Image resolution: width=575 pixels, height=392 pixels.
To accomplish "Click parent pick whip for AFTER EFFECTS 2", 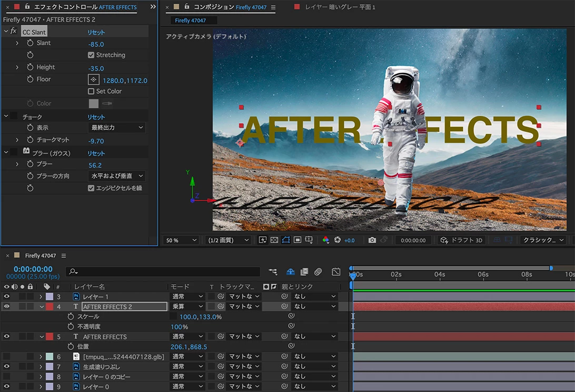I will pos(284,306).
